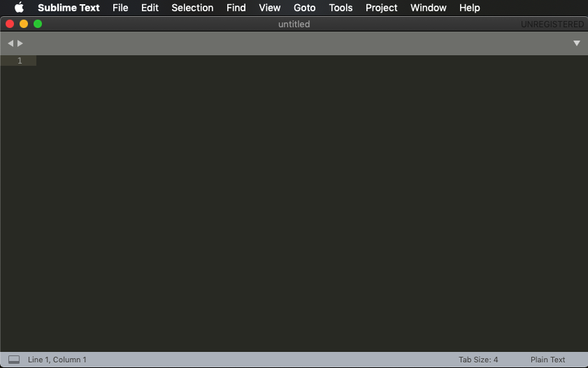588x368 pixels.
Task: Close the untitled window with red button
Action: tap(10, 24)
